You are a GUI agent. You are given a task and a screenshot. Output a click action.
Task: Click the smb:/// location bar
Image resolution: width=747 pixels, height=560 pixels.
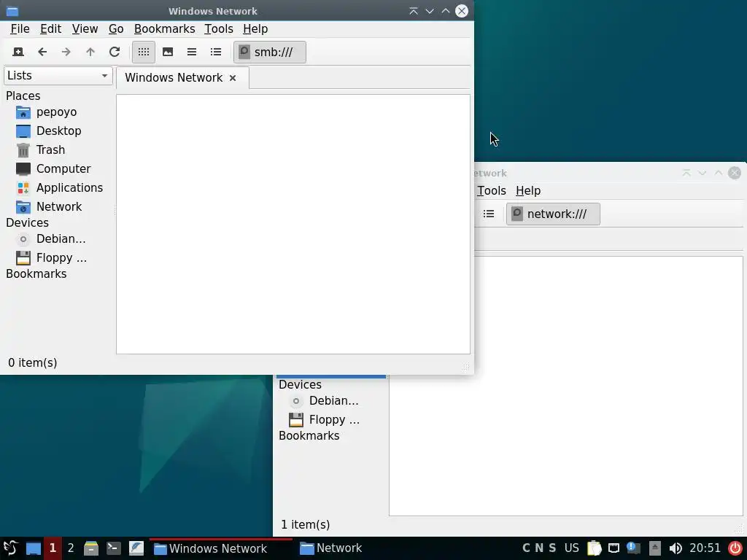pyautogui.click(x=270, y=52)
